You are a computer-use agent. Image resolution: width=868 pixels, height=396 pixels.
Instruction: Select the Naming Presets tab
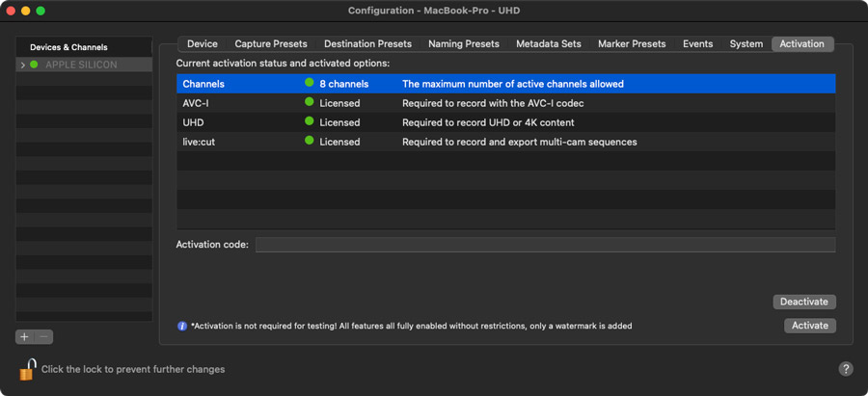pyautogui.click(x=464, y=44)
